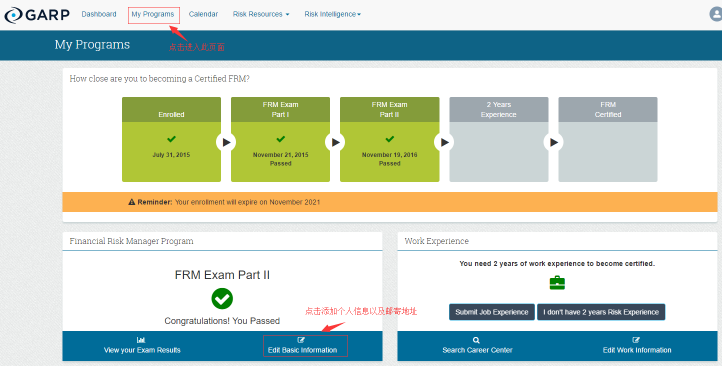Expand the Risk Resources dropdown
This screenshot has width=722, height=366.
coord(261,14)
